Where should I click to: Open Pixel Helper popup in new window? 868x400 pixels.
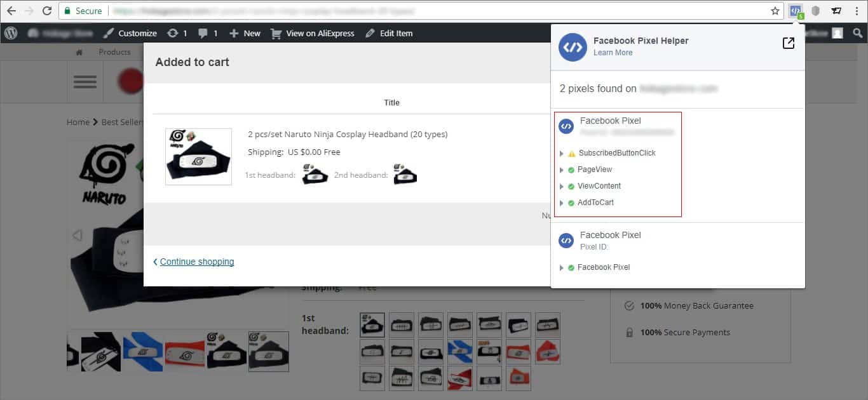click(788, 43)
